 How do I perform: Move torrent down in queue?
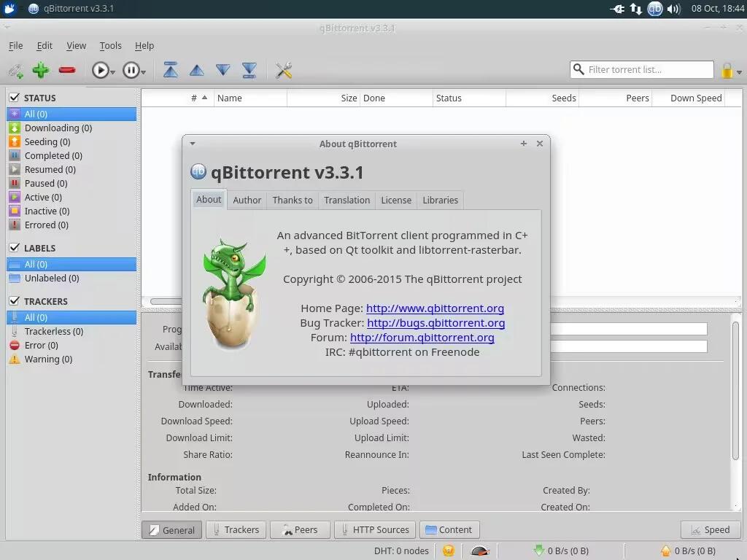(223, 71)
